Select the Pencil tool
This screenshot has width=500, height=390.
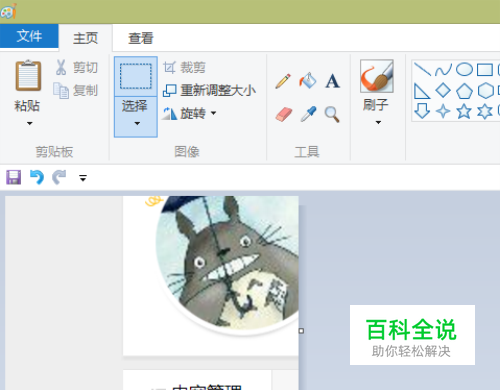point(283,81)
